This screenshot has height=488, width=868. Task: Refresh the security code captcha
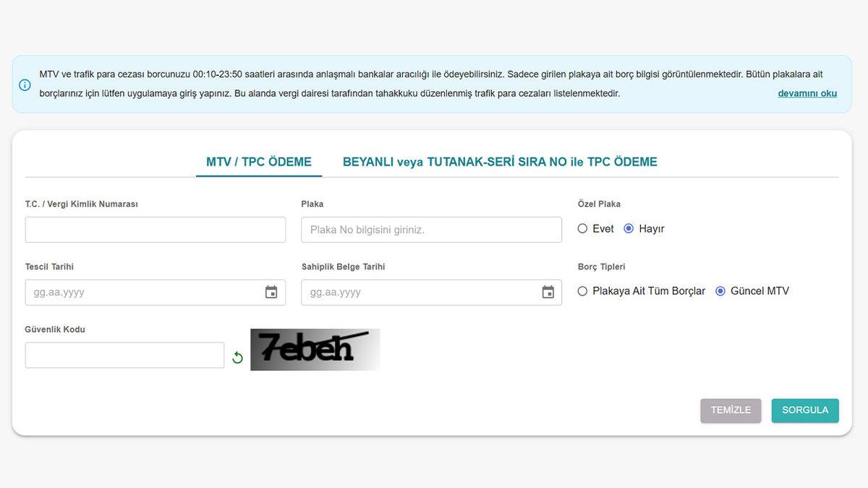[x=237, y=357]
